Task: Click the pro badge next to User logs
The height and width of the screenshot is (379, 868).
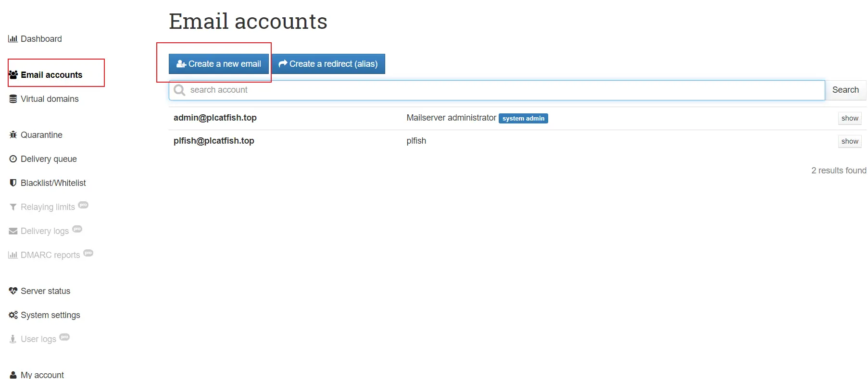Action: (64, 337)
